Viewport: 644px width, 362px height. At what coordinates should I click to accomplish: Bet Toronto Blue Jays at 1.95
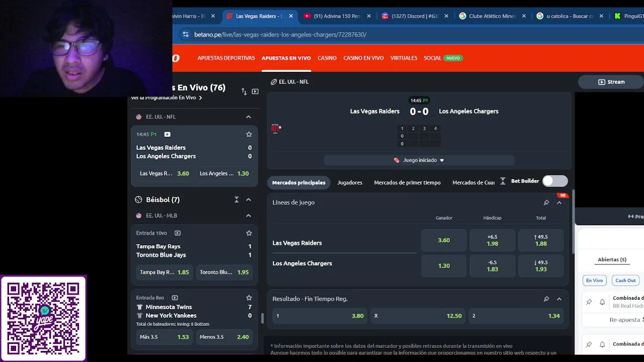pyautogui.click(x=224, y=272)
